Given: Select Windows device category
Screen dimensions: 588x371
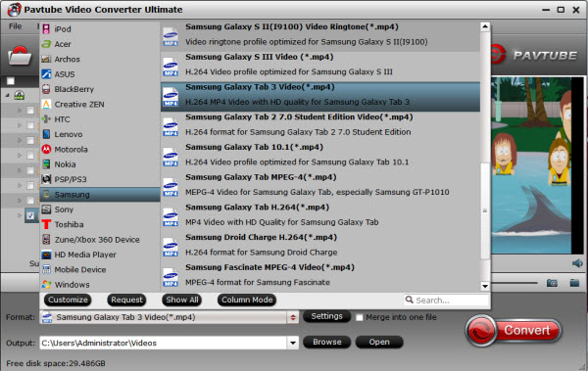Looking at the screenshot, I should coord(100,284).
